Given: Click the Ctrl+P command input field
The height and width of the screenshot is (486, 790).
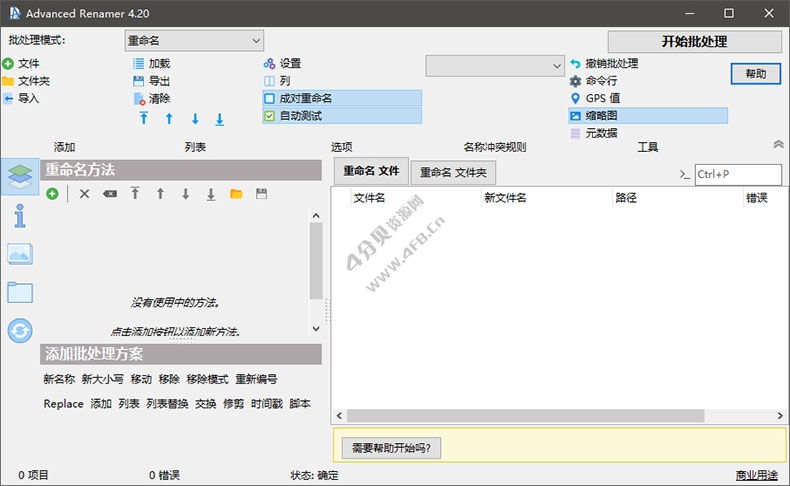Looking at the screenshot, I should tap(738, 174).
